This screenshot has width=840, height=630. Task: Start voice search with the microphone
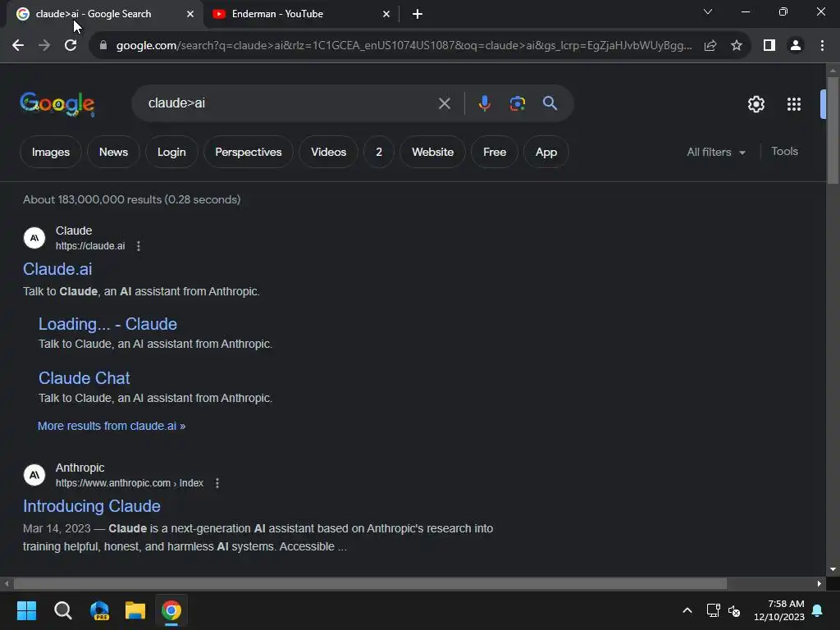pyautogui.click(x=484, y=103)
